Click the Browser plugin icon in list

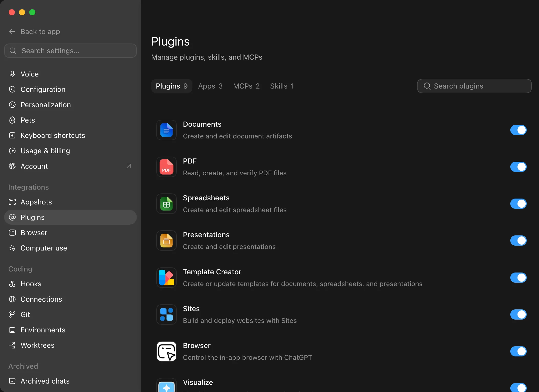(x=167, y=351)
